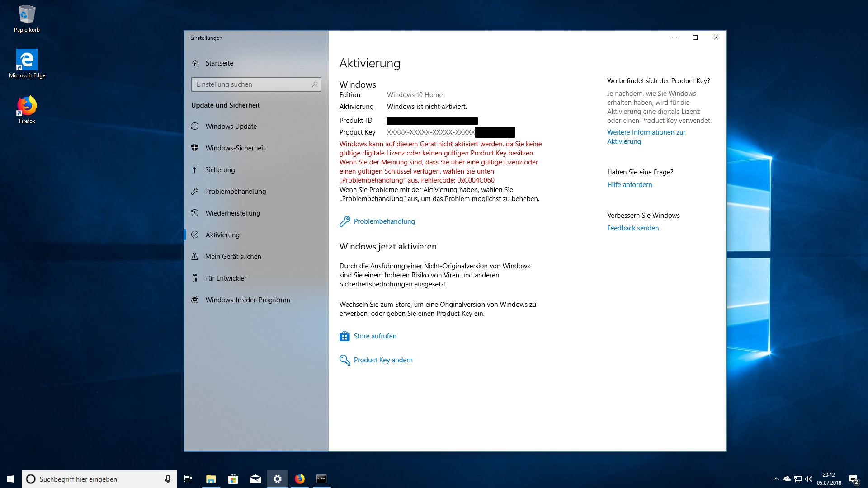This screenshot has height=488, width=868.
Task: Expand the hidden tray icons chevron
Action: pos(776,479)
